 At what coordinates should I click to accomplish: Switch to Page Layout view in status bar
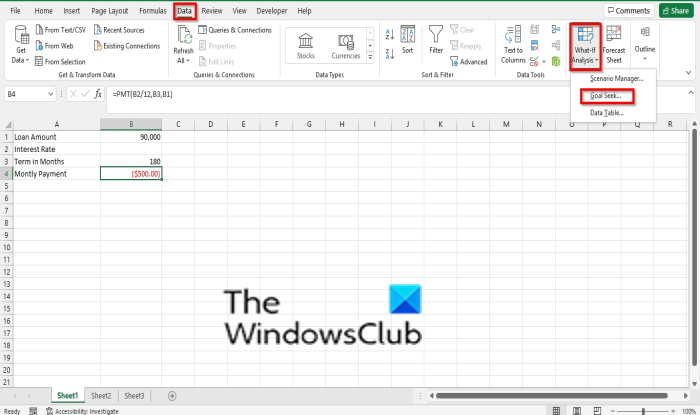coord(577,411)
